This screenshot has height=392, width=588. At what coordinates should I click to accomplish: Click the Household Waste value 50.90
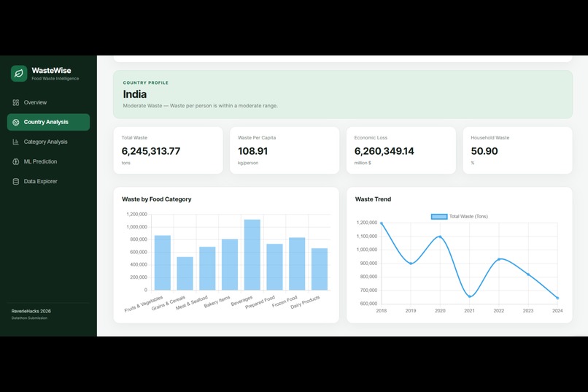tap(484, 151)
